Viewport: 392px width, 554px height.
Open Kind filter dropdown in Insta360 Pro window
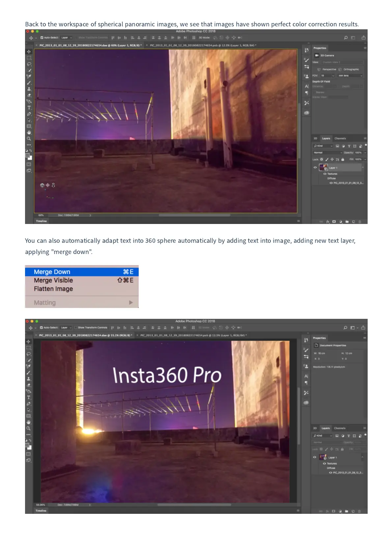[x=322, y=436]
